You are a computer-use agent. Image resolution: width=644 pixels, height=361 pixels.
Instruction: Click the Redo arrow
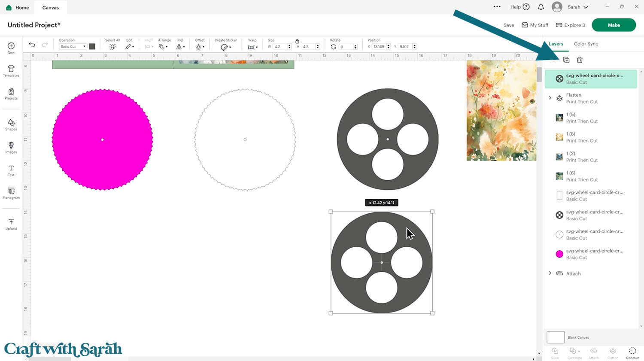(45, 45)
